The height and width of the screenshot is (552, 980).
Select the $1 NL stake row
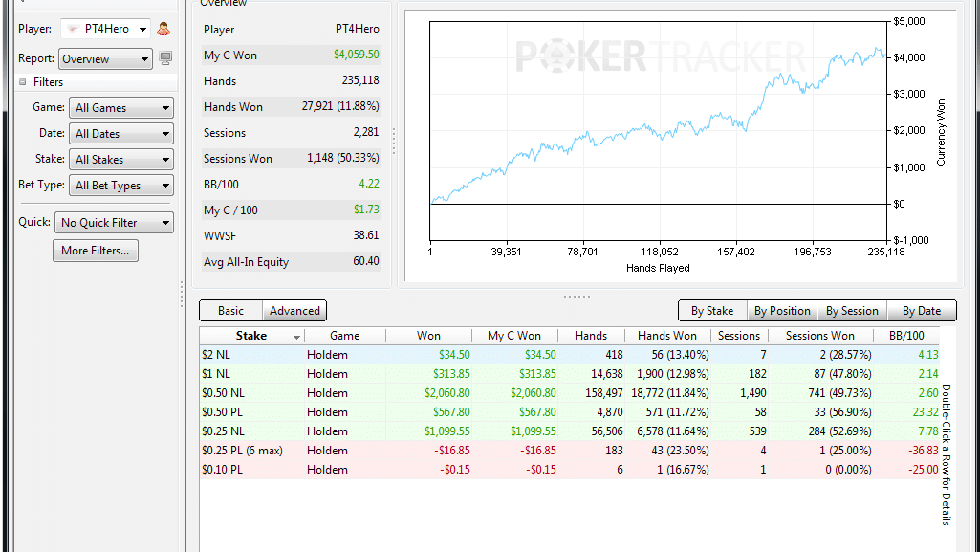pyautogui.click(x=570, y=374)
